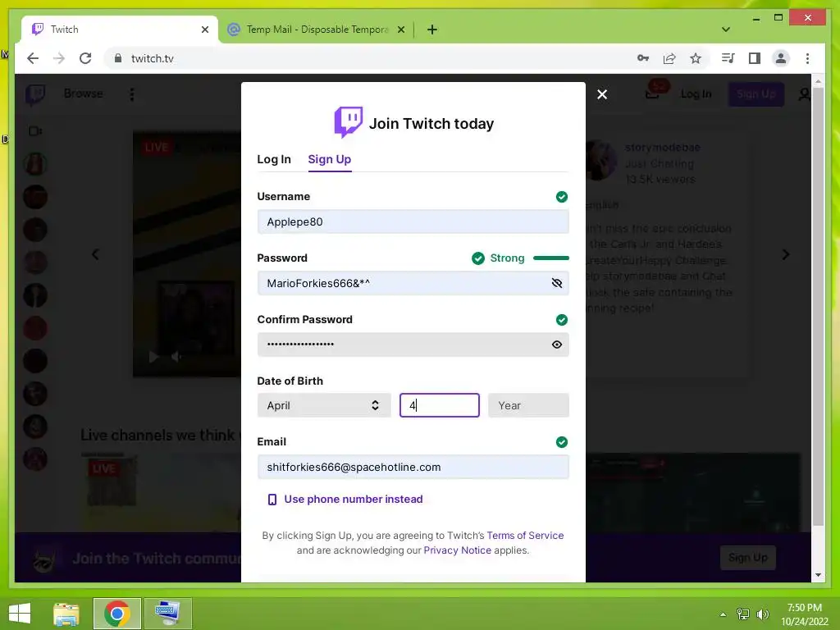The image size is (840, 630).
Task: Click the Twitch logo in dialog header
Action: click(x=348, y=122)
